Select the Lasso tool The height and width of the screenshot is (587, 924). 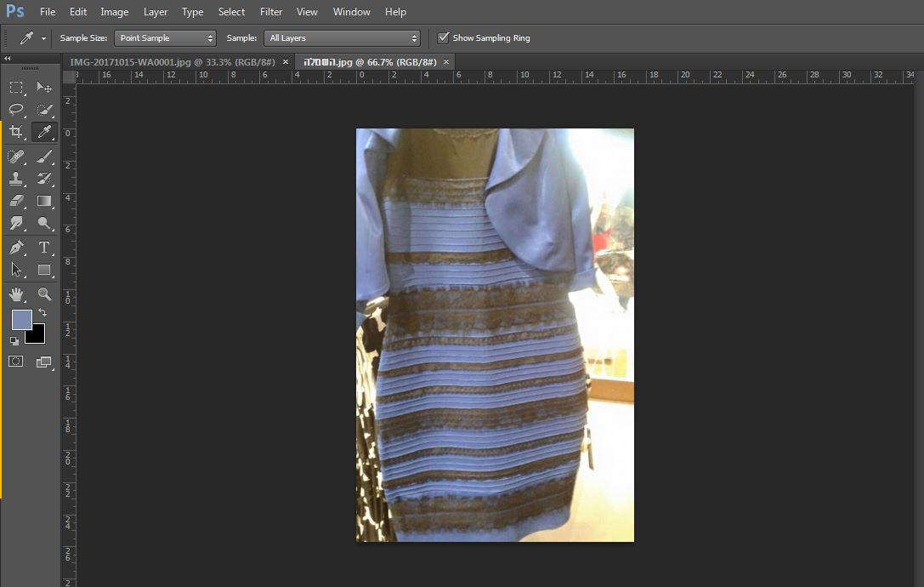coord(16,110)
